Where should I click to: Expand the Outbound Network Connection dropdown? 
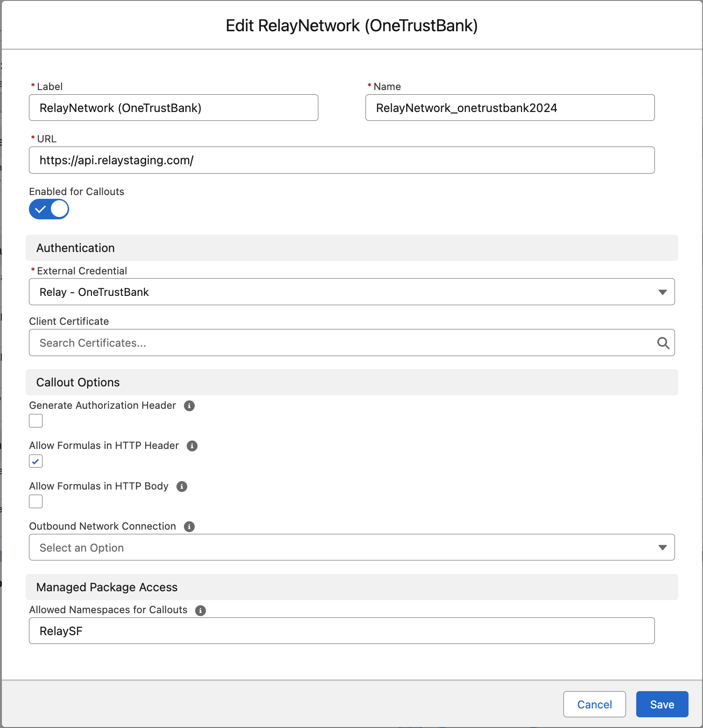(351, 547)
